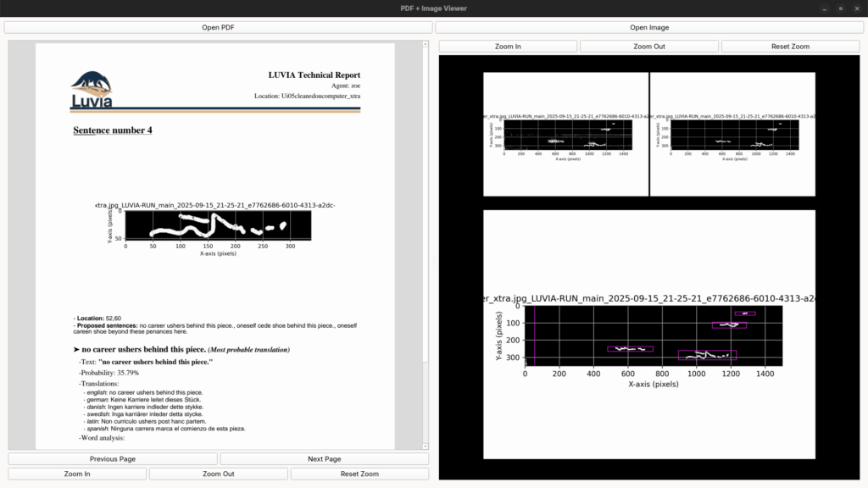
Task: Go to the next PDF page
Action: [x=324, y=459]
